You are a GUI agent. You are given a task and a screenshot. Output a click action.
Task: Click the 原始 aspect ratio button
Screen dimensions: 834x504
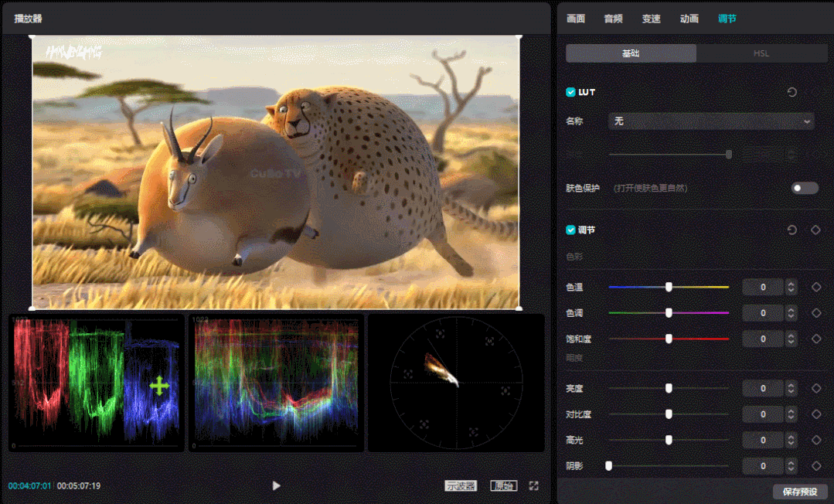[503, 485]
